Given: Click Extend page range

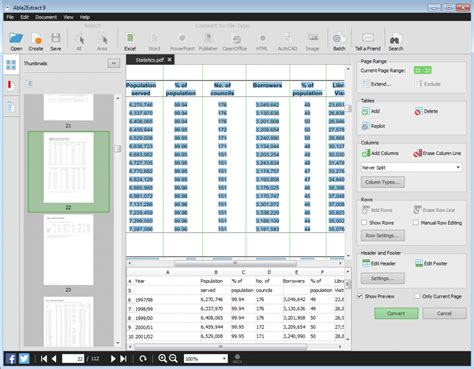Looking at the screenshot, I should pyautogui.click(x=376, y=84).
